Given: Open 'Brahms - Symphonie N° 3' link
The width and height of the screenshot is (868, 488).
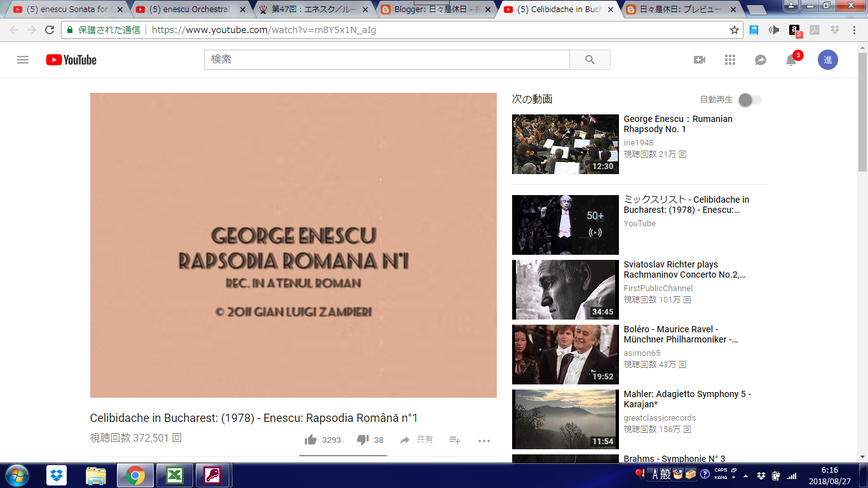Looking at the screenshot, I should point(674,459).
